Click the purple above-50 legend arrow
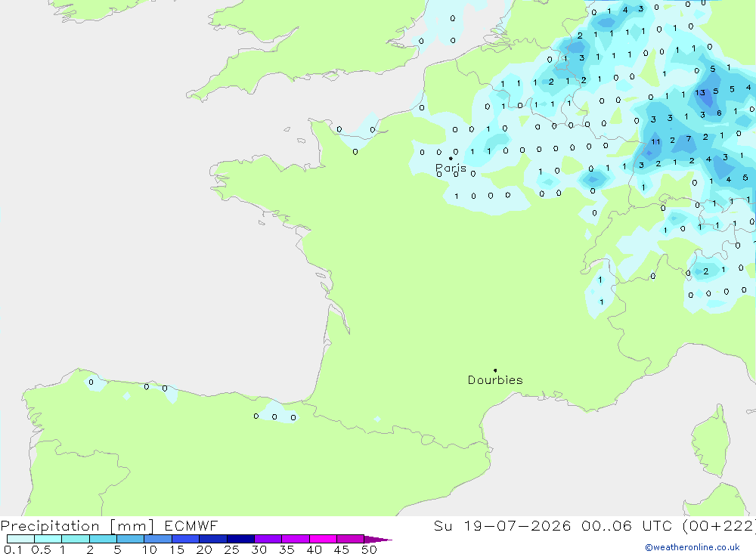 click(x=378, y=540)
